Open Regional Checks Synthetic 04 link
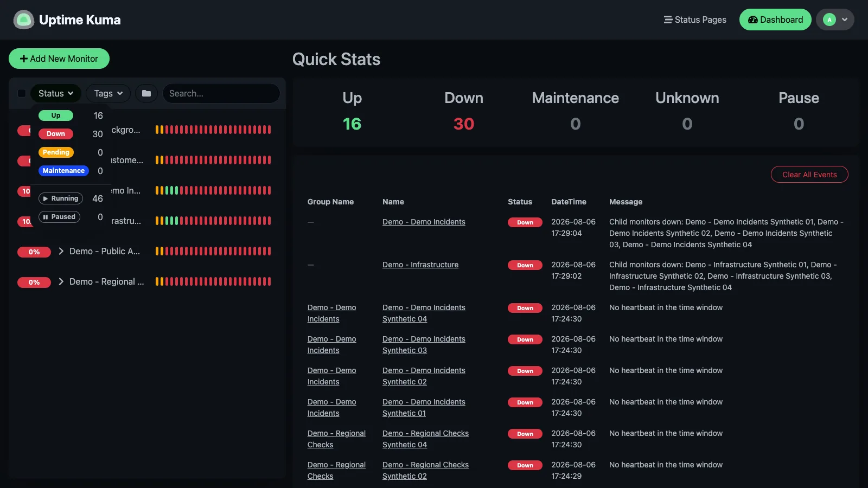Viewport: 868px width, 488px height. point(425,439)
